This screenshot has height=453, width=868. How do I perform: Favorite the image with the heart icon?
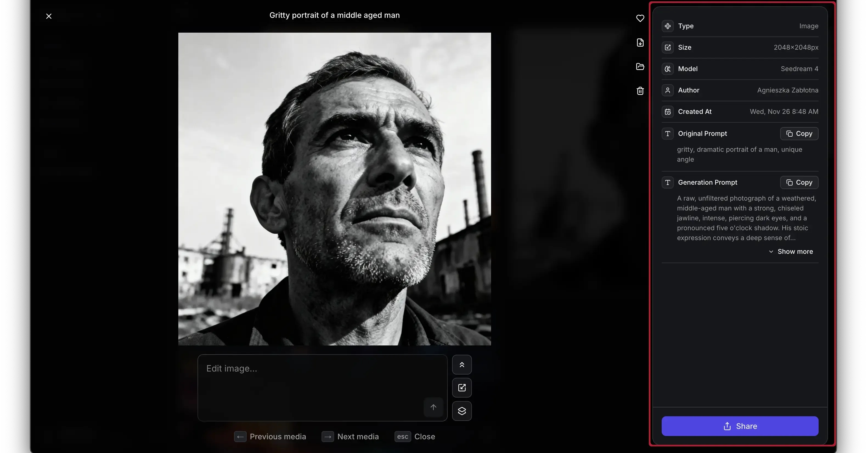[x=640, y=18]
